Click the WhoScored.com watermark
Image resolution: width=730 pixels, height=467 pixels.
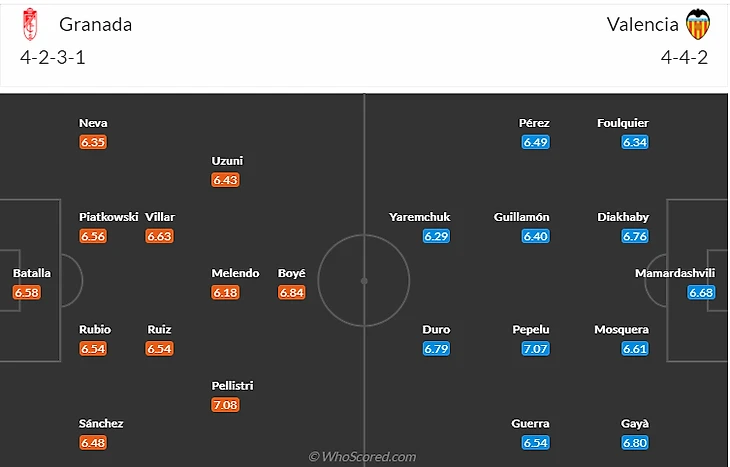pos(362,456)
